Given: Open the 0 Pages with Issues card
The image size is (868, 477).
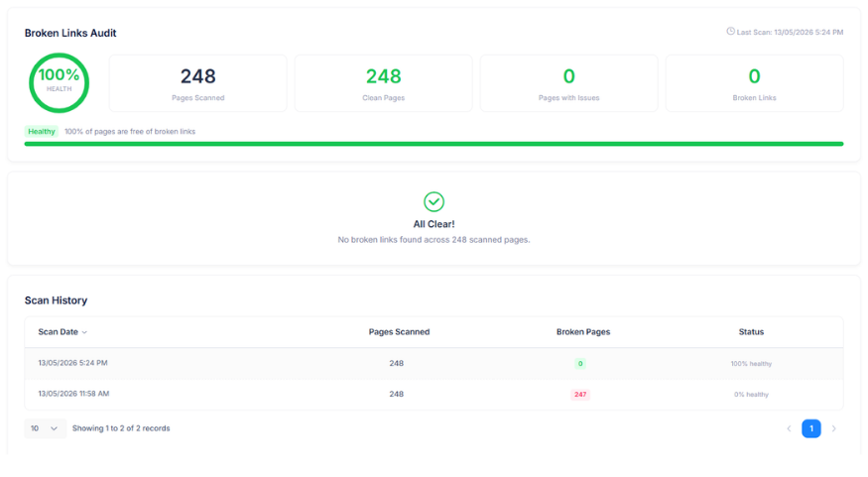Looking at the screenshot, I should pos(568,83).
